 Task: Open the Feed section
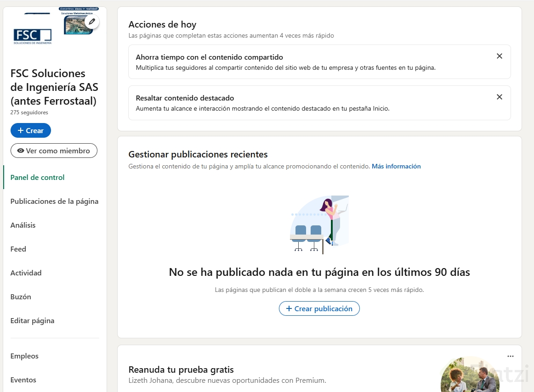pyautogui.click(x=18, y=249)
